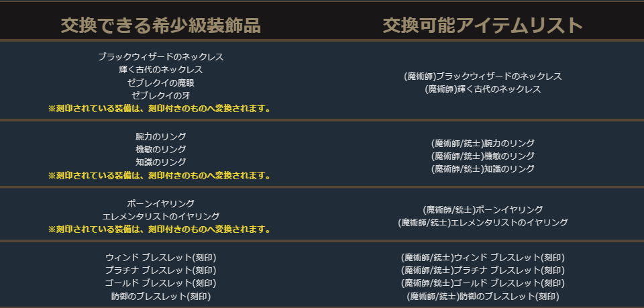The height and width of the screenshot is (308, 644).
Task: Click (魔術師)ブラックウィザードのネックレス in exchange list
Action: [482, 76]
